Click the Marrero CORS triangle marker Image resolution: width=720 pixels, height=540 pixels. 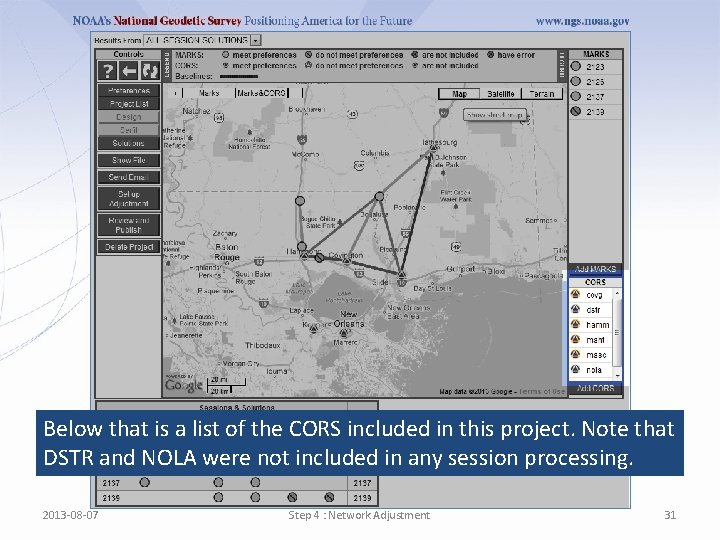[344, 332]
